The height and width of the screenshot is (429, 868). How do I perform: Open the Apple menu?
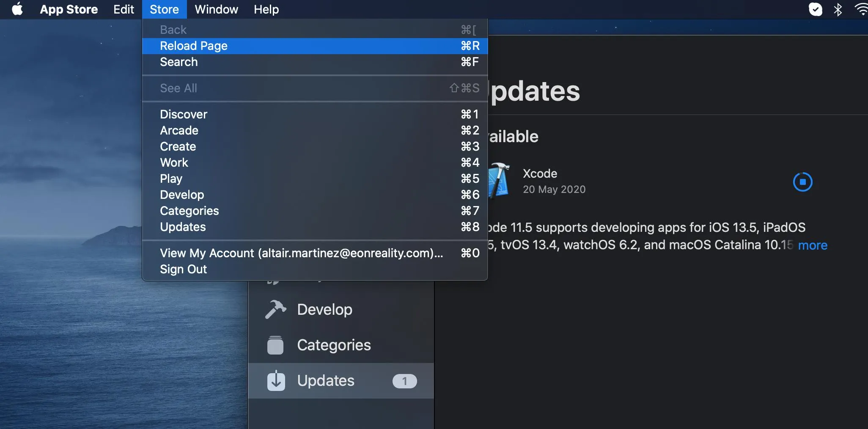pos(17,9)
